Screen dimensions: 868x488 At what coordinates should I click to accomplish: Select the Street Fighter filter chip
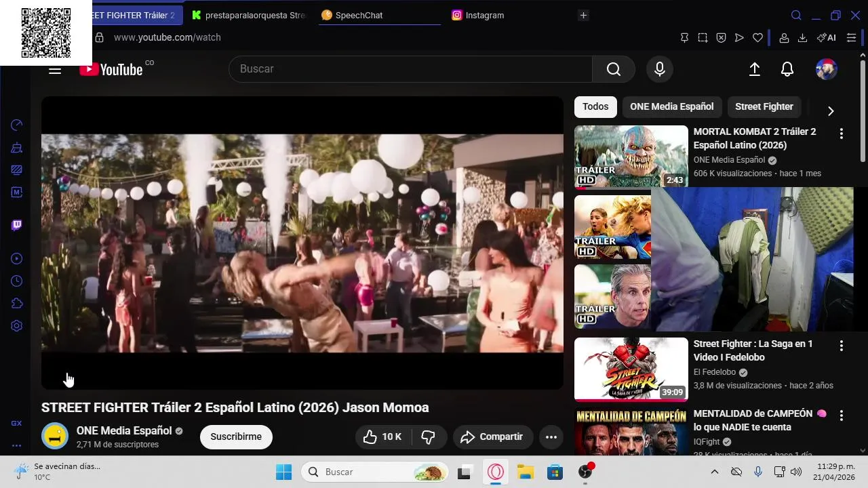pyautogui.click(x=764, y=106)
